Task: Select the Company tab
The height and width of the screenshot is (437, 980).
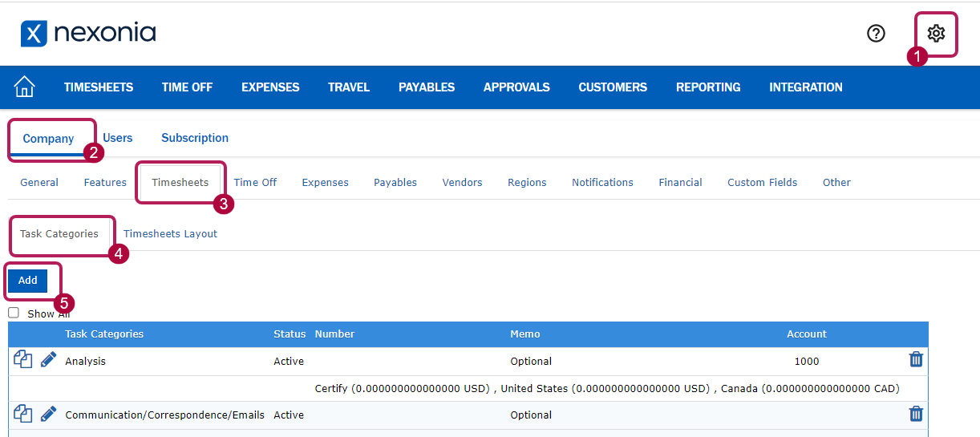Action: pyautogui.click(x=48, y=139)
